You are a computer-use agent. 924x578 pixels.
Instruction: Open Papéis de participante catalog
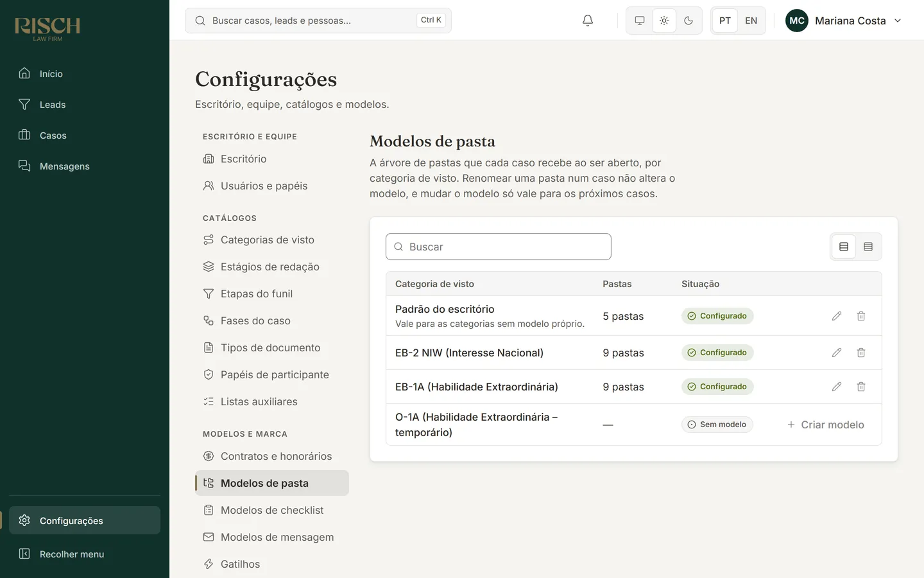[x=272, y=374]
